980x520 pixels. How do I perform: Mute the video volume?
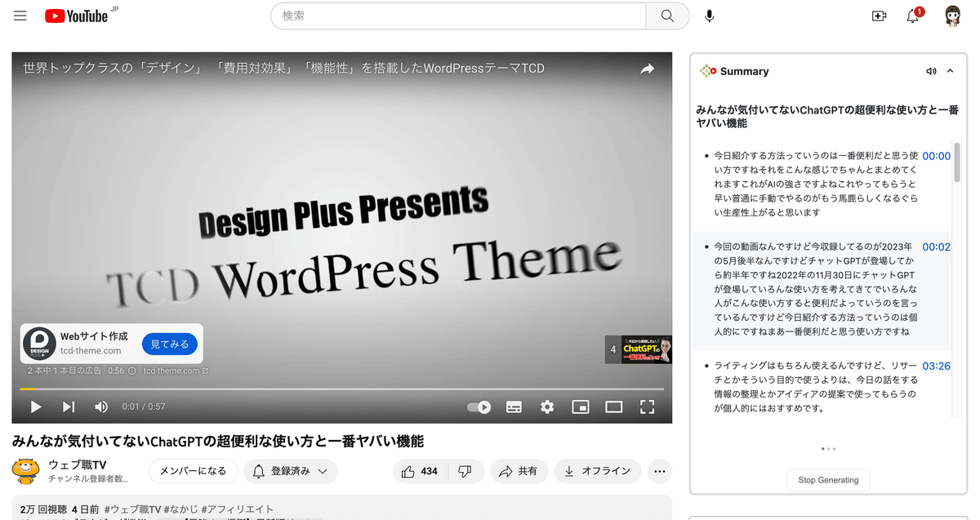tap(101, 407)
